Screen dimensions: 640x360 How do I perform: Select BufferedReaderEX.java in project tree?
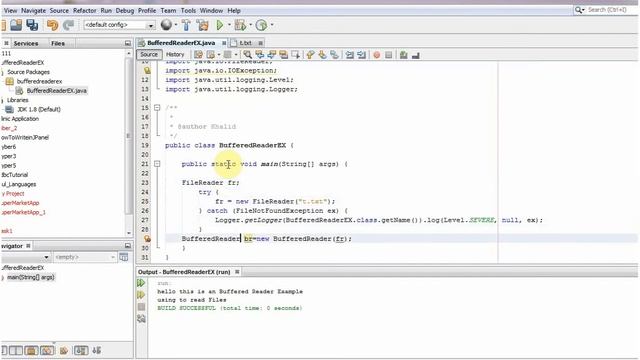point(56,91)
